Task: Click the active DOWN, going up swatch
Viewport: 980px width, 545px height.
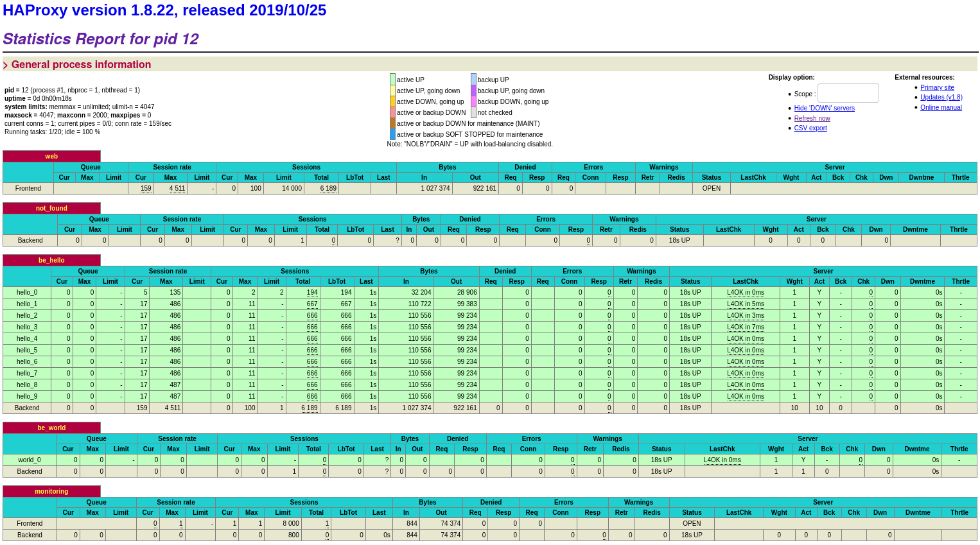Action: point(392,101)
